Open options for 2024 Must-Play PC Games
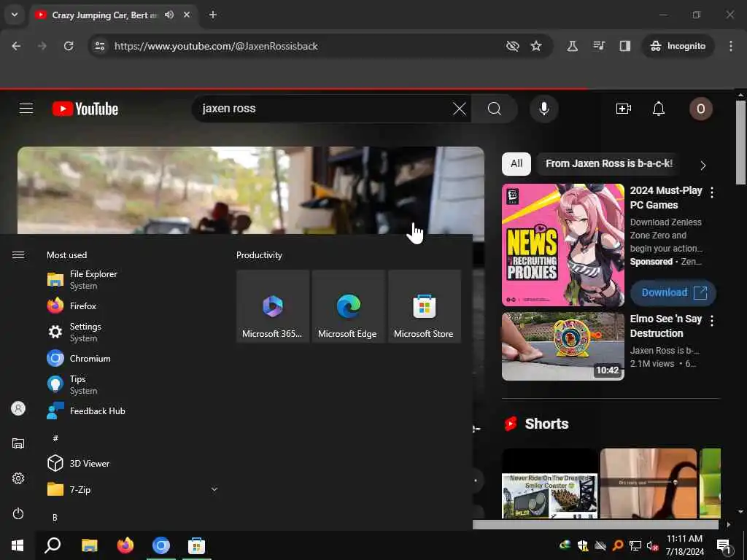This screenshot has width=747, height=560. tap(712, 192)
